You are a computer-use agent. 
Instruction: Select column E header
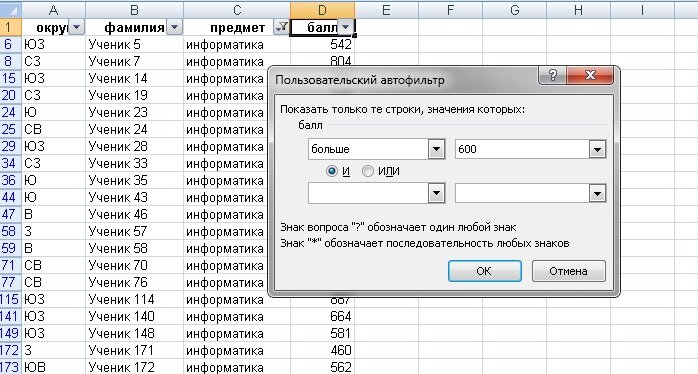[386, 10]
